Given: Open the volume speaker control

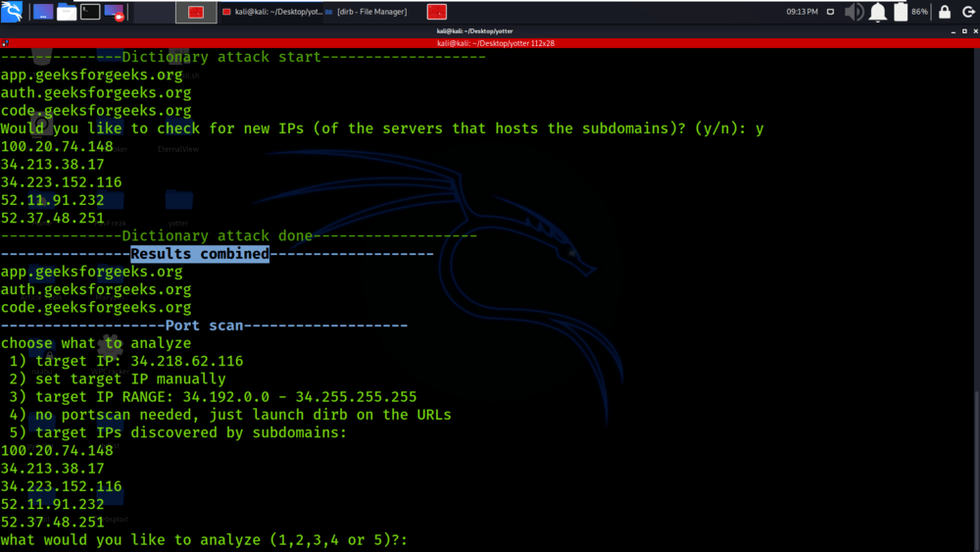Looking at the screenshot, I should click(x=854, y=12).
